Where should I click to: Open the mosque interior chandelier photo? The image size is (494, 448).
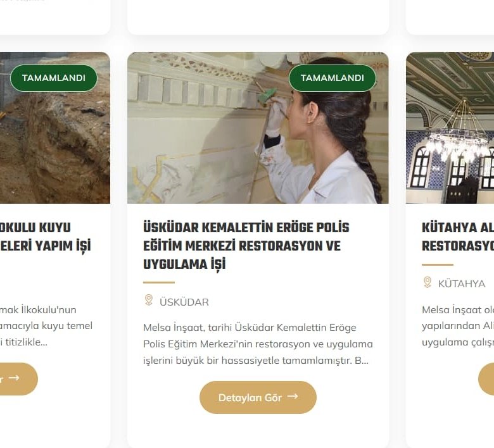[450, 128]
